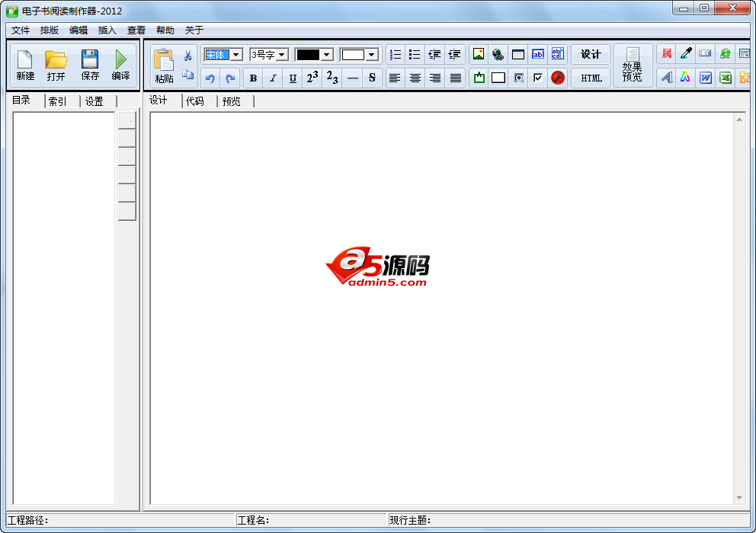Insert bulleted list
This screenshot has width=756, height=533.
(x=415, y=55)
